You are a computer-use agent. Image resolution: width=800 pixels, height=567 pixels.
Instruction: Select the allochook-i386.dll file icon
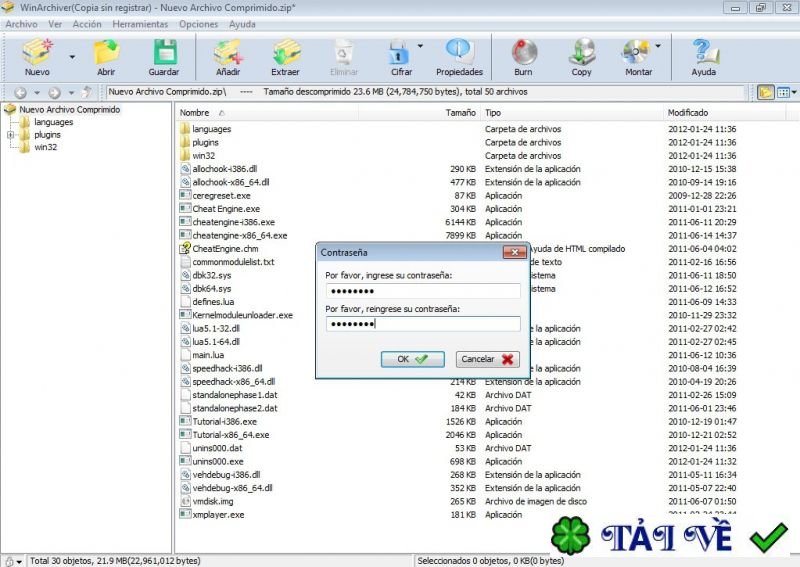tap(185, 168)
